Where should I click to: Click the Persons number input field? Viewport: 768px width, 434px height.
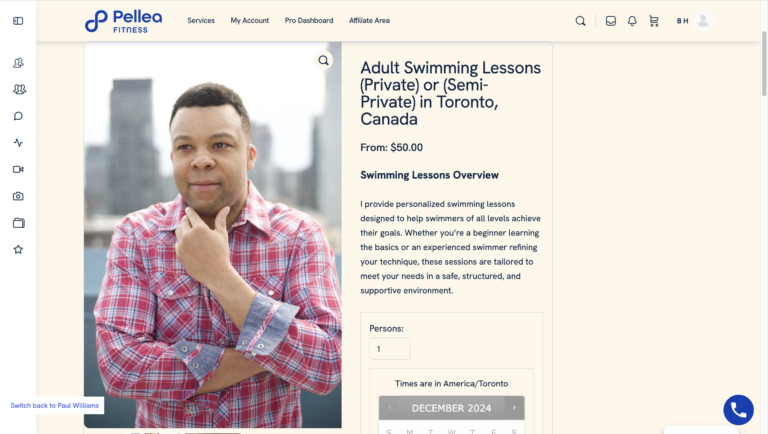390,349
